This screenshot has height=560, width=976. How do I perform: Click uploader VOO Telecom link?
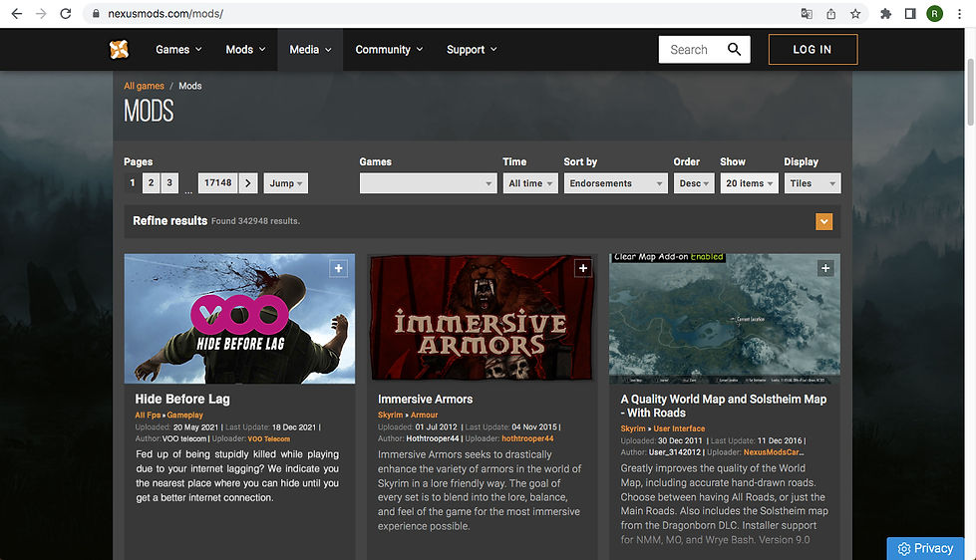(269, 438)
